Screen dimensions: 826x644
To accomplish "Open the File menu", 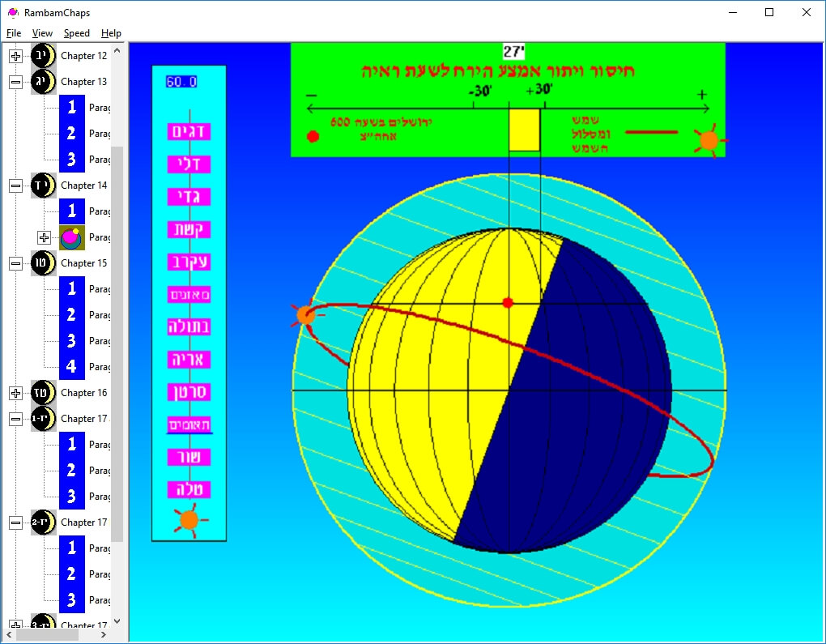I will [x=14, y=33].
